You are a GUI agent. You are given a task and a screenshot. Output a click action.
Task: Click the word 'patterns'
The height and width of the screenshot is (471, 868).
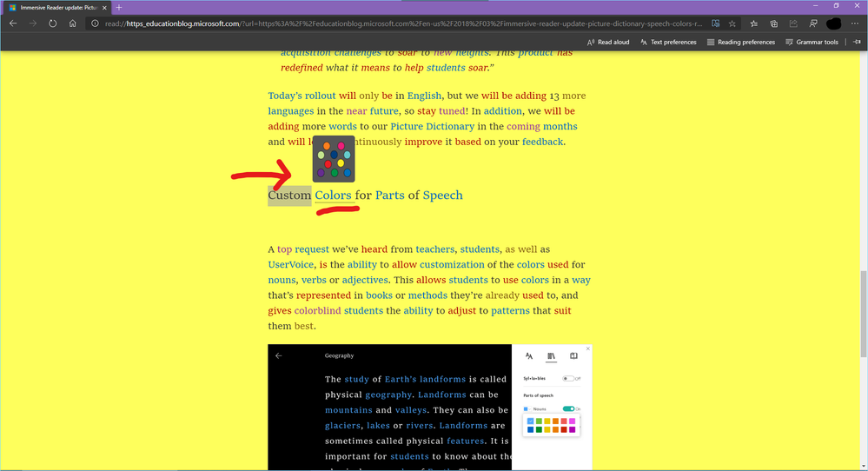pyautogui.click(x=510, y=311)
